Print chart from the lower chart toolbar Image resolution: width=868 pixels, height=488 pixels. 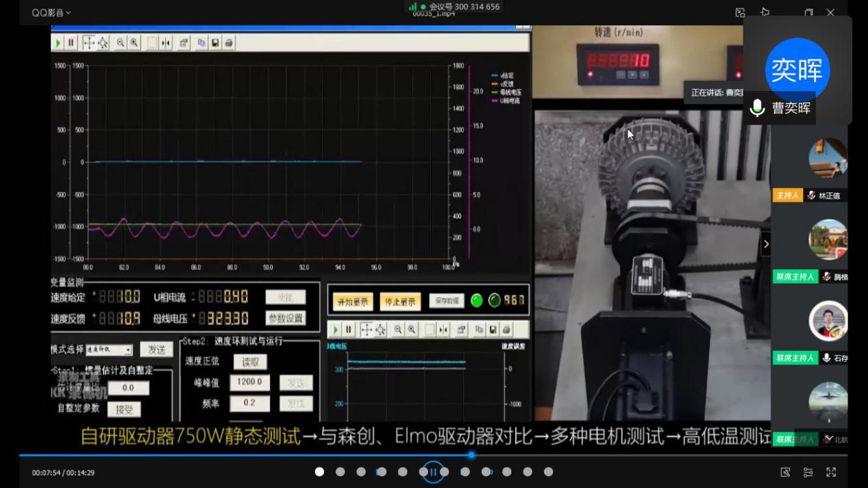[x=506, y=330]
